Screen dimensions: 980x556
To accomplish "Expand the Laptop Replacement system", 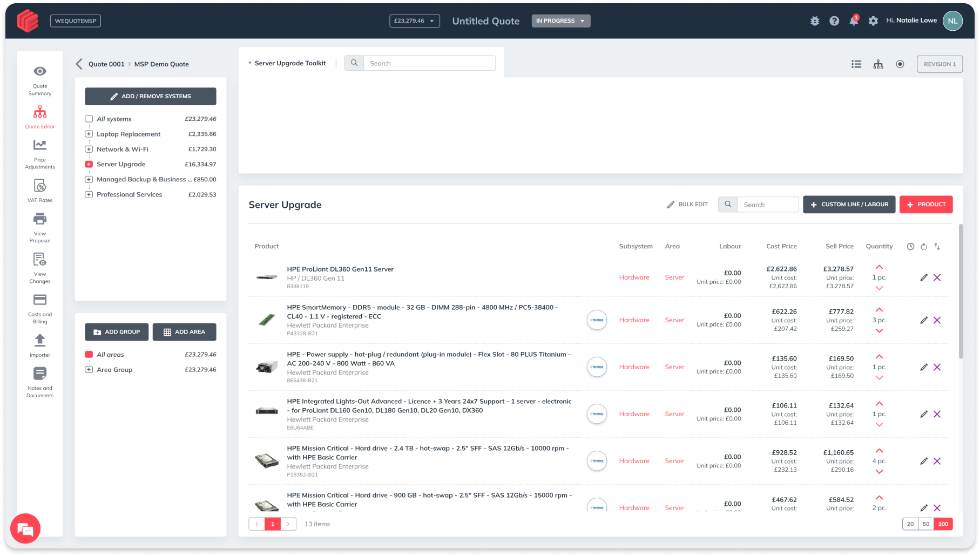I will (x=89, y=134).
